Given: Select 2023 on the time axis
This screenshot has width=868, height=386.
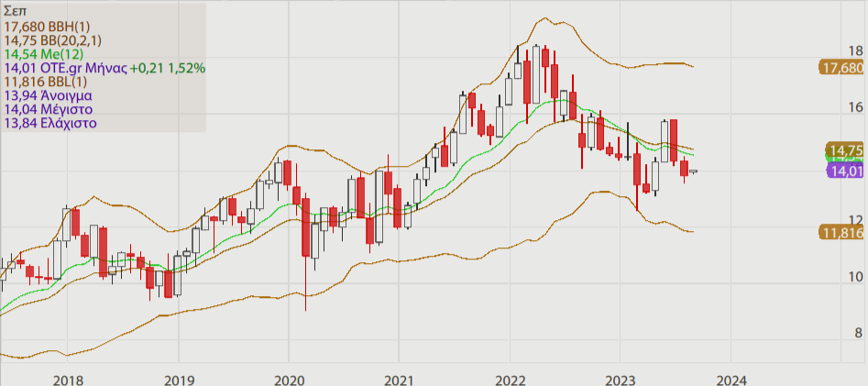Looking at the screenshot, I should tap(621, 379).
